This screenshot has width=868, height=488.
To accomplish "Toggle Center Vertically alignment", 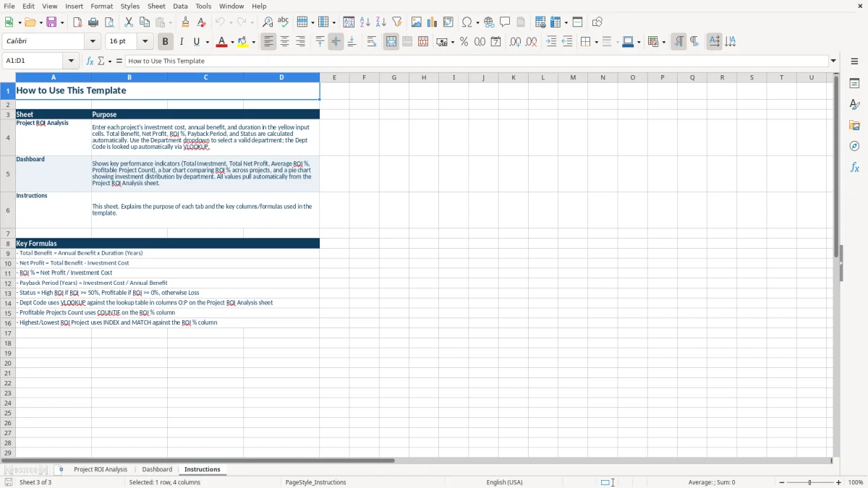I will click(336, 42).
